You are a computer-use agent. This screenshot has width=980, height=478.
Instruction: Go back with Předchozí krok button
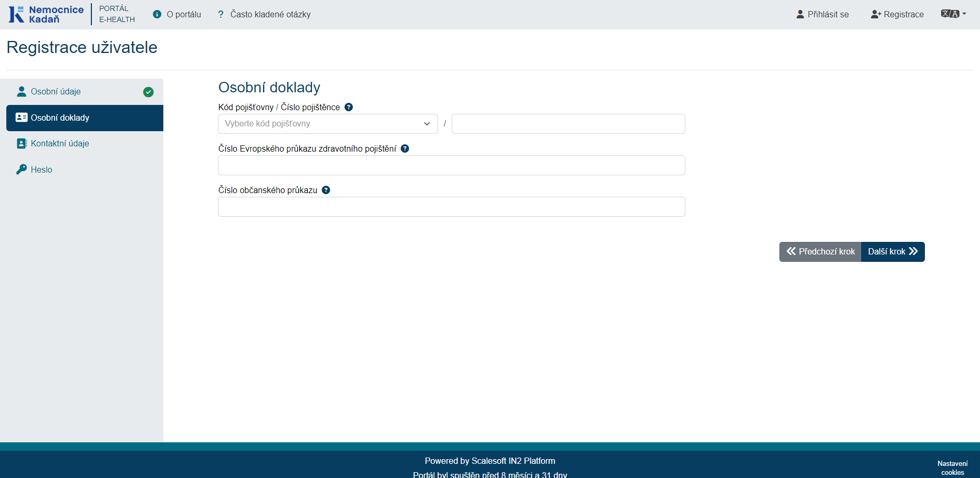coord(820,252)
